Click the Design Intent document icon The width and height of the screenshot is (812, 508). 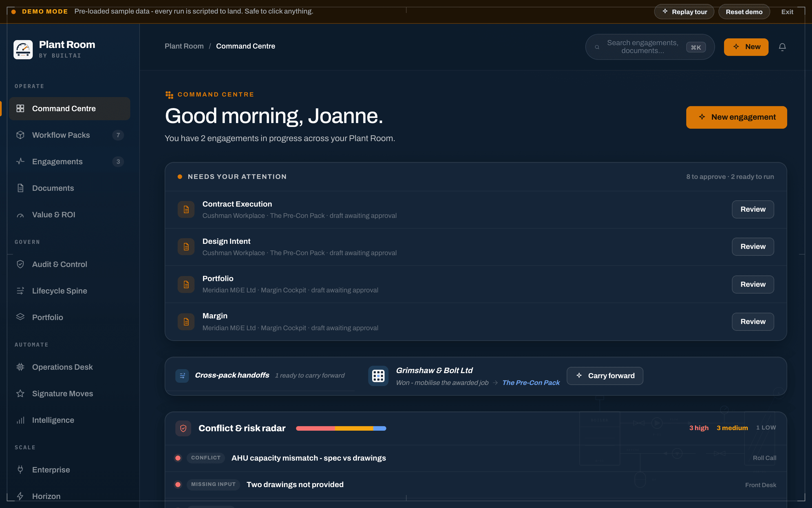[x=186, y=247]
